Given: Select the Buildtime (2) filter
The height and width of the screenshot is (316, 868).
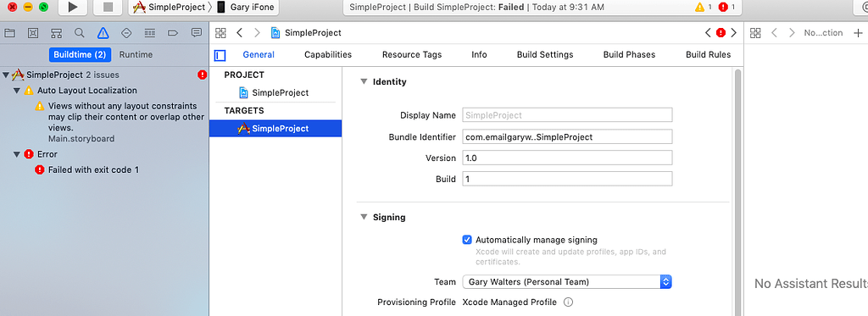Looking at the screenshot, I should [80, 55].
